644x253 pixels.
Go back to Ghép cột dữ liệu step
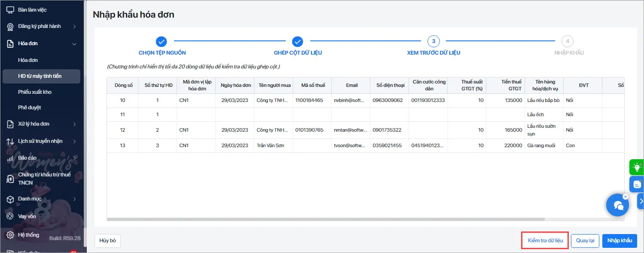click(x=298, y=42)
